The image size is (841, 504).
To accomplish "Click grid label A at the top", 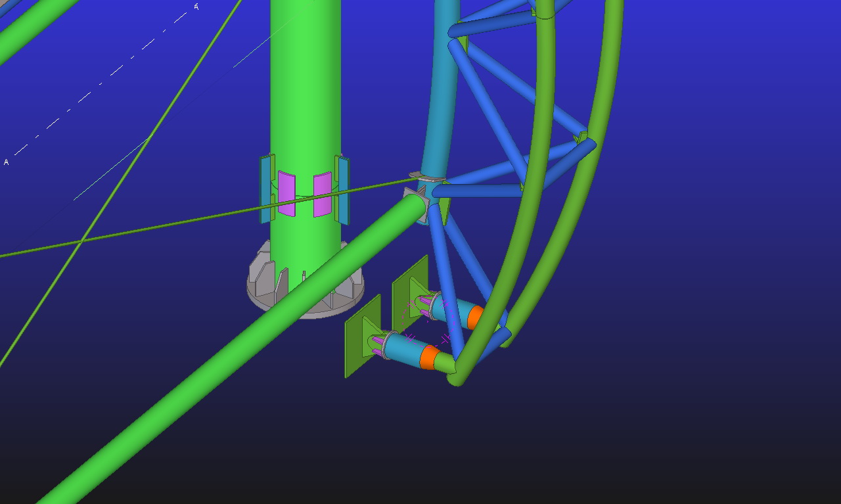I will 196,7.
